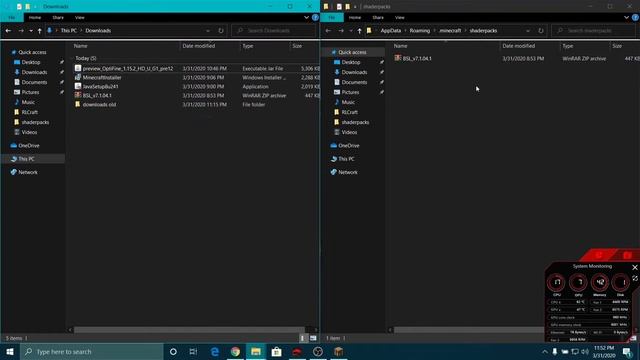The image size is (640, 360).
Task: Open address history dropdown in shaderpacks window
Action: pyautogui.click(x=528, y=31)
